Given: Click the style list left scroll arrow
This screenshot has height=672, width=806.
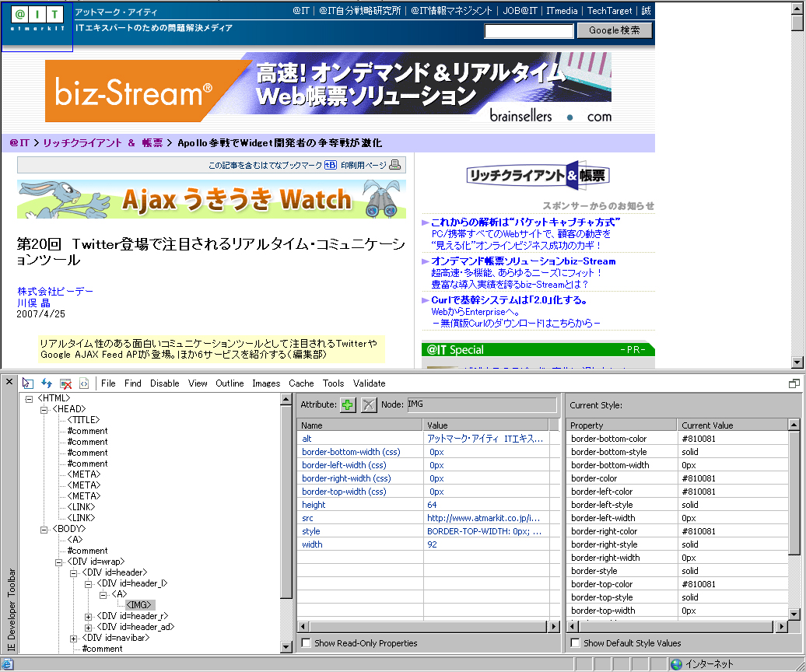Looking at the screenshot, I should pos(572,626).
